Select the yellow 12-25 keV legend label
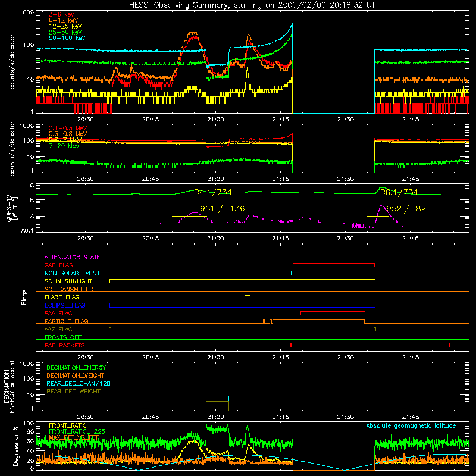This screenshot has width=476, height=476. pyautogui.click(x=65, y=26)
